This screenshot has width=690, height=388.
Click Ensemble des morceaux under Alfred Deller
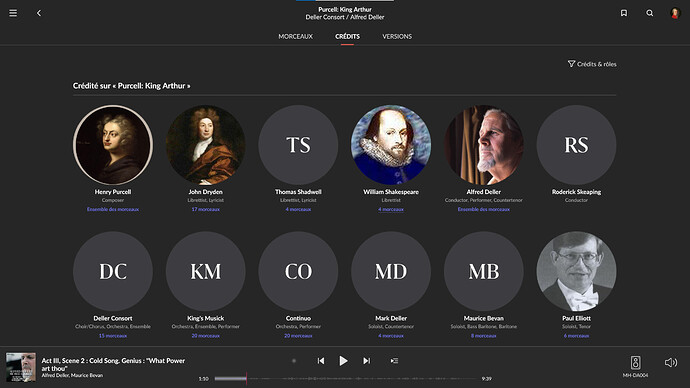[484, 209]
